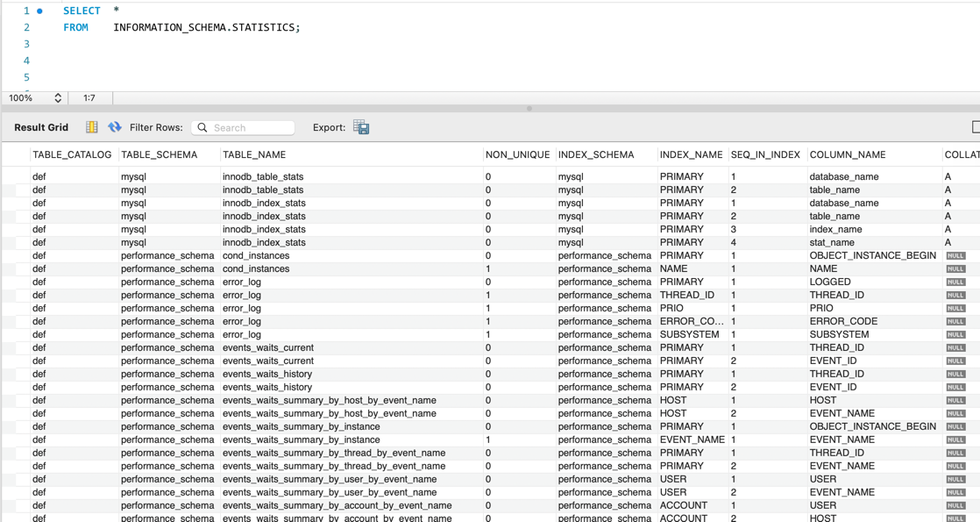Sort by the TABLE_NAME column header
Screen dimensions: 980x522
pos(253,154)
